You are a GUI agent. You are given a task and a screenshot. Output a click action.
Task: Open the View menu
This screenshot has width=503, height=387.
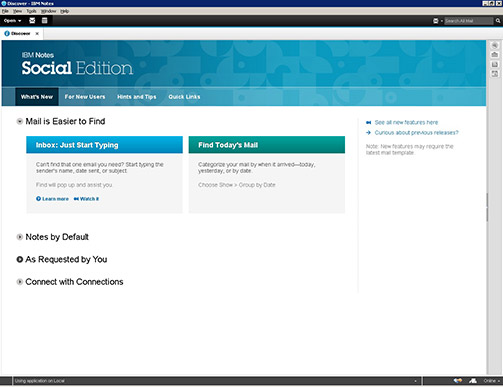tap(17, 11)
